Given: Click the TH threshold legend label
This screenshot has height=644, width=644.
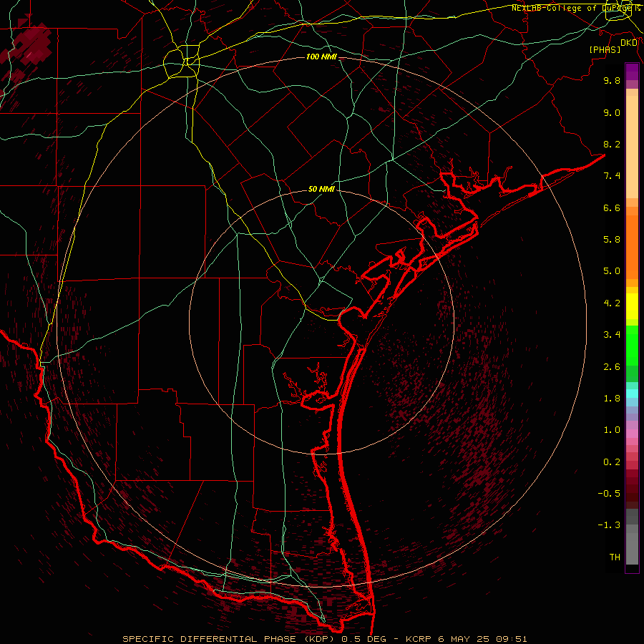Looking at the screenshot, I should point(615,557).
